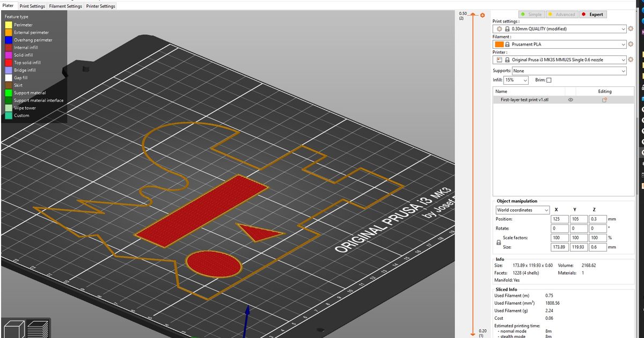This screenshot has height=338, width=644.
Task: Click the orange plus icon on layer slider
Action: coord(482,15)
